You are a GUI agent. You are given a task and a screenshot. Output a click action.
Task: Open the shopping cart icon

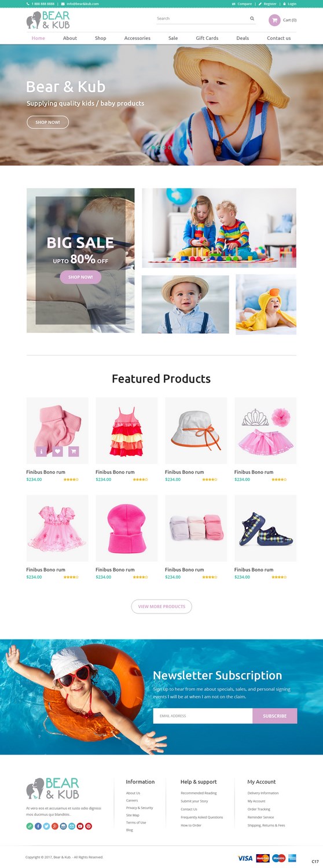[274, 20]
